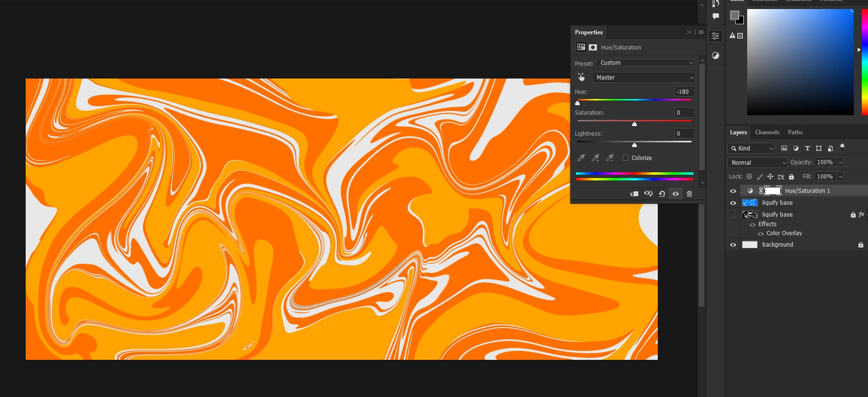Expand the Fill slider dropdown arrow
The image size is (868, 397).
[840, 177]
